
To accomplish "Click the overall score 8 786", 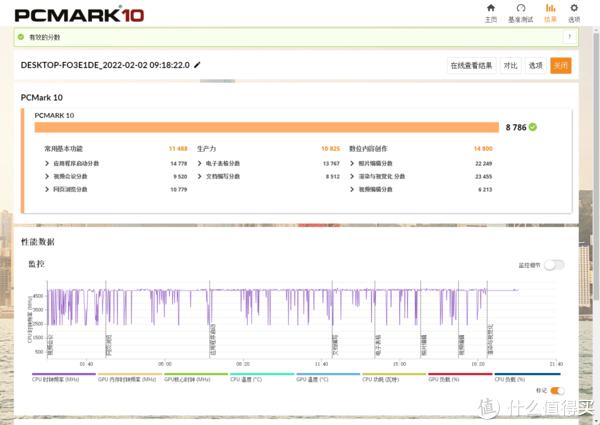I will click(x=516, y=127).
